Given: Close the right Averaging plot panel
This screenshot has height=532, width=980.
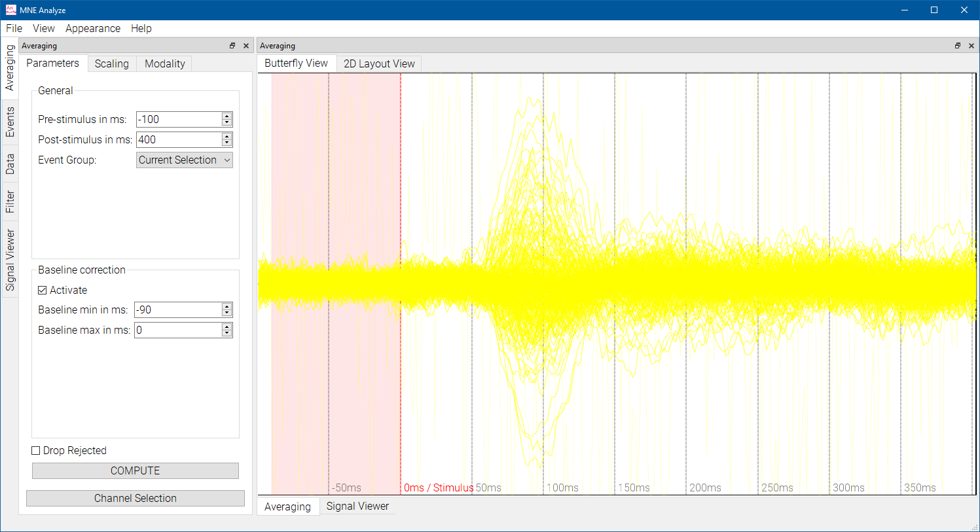Looking at the screenshot, I should coord(971,46).
